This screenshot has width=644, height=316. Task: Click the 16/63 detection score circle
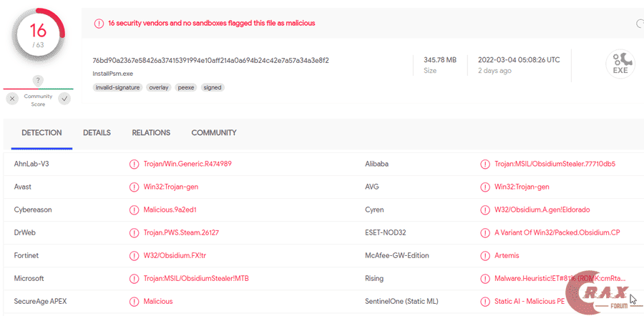38,36
